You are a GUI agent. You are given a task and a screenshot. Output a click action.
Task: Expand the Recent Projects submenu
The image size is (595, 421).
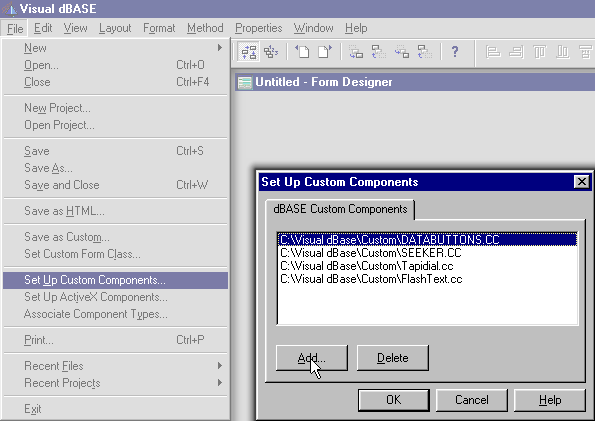[220, 383]
